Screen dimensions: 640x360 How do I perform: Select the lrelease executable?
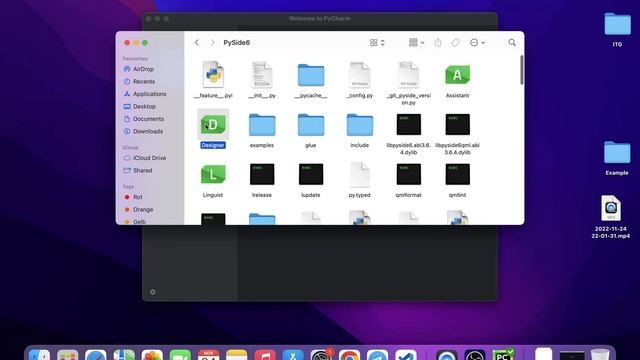(262, 174)
